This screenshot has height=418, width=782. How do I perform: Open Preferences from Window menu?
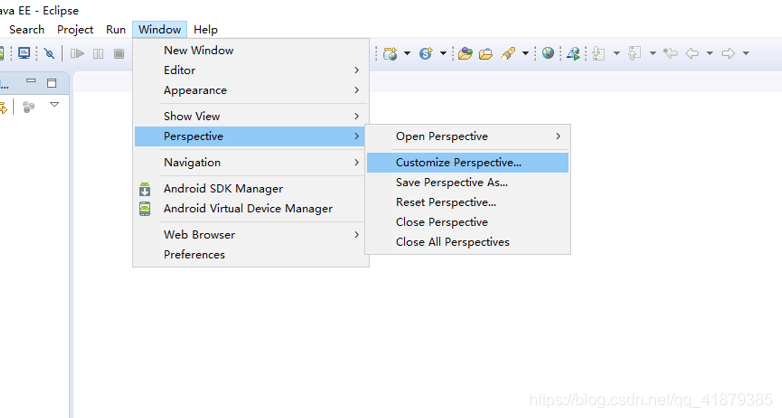[251, 254]
